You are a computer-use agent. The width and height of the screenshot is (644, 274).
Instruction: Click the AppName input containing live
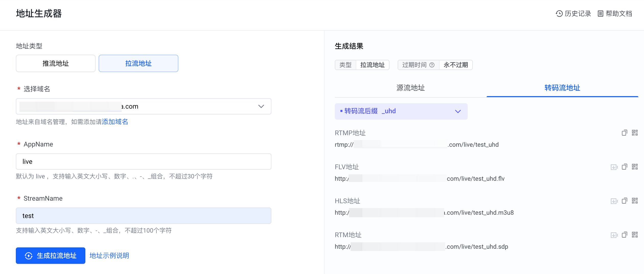tap(144, 162)
